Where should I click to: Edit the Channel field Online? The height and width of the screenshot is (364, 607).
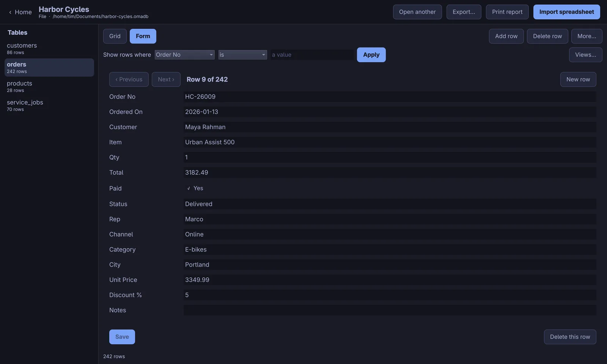pos(390,234)
